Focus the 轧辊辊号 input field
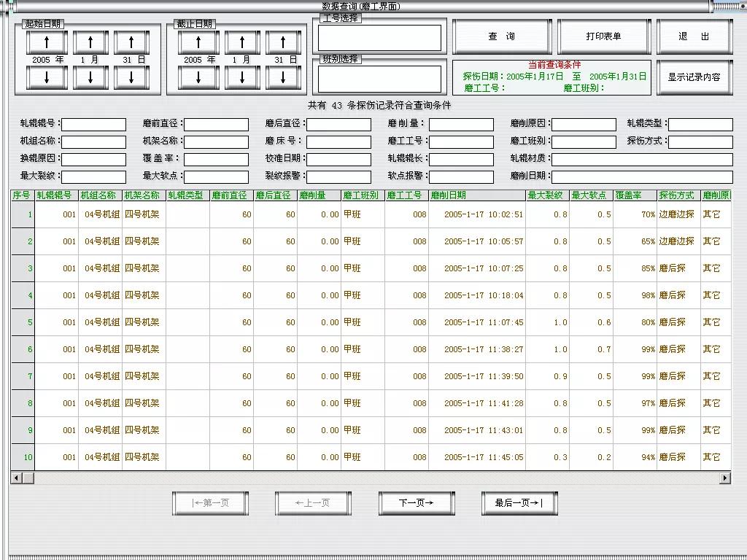 click(93, 123)
